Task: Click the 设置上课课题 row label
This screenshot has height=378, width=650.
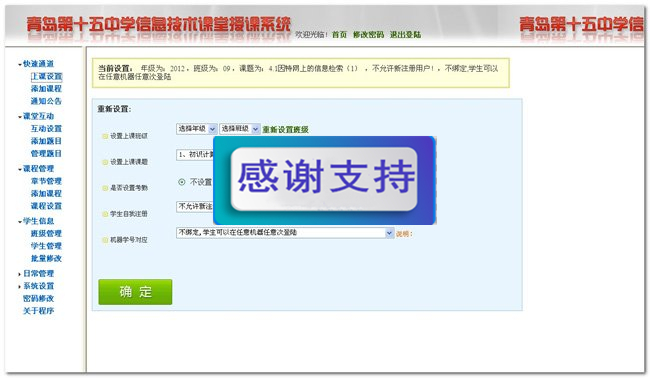Action: tap(129, 162)
